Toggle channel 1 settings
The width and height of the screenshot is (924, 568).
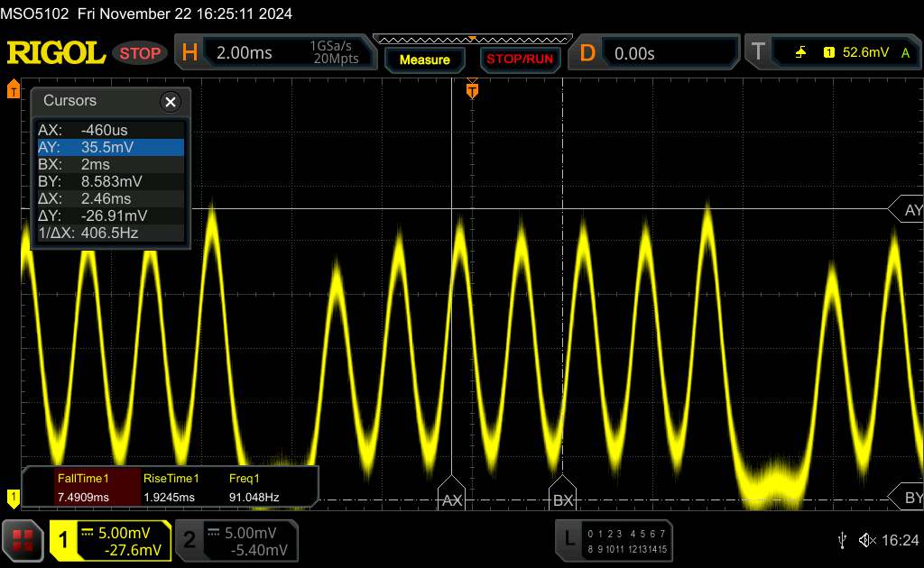(x=110, y=540)
